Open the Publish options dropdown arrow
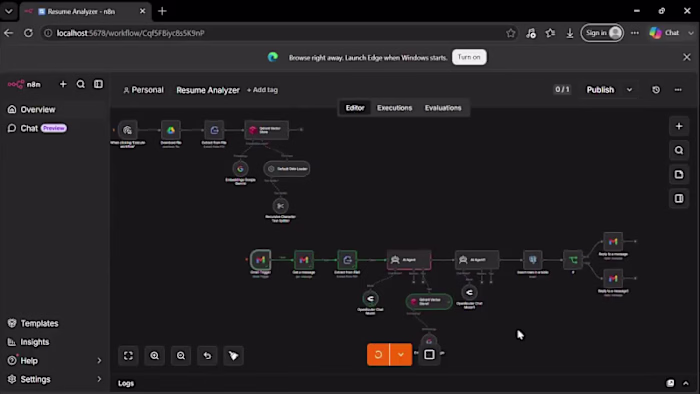700x394 pixels. [629, 90]
